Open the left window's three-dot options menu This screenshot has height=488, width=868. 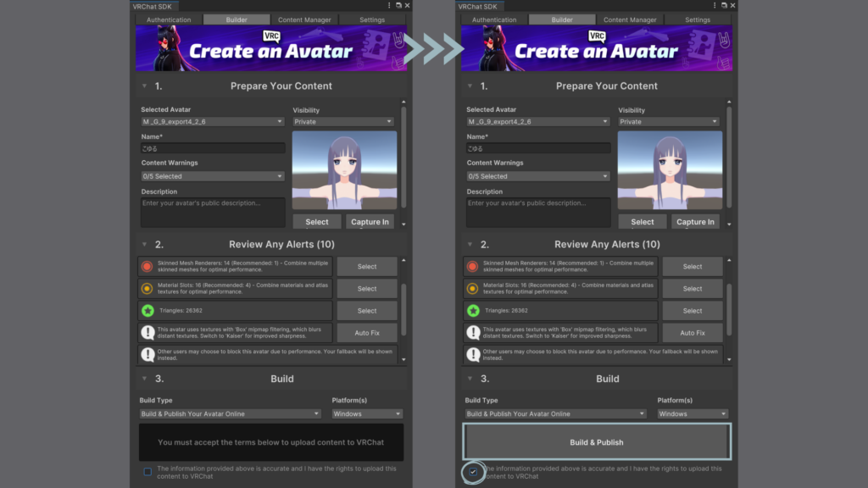(x=389, y=5)
